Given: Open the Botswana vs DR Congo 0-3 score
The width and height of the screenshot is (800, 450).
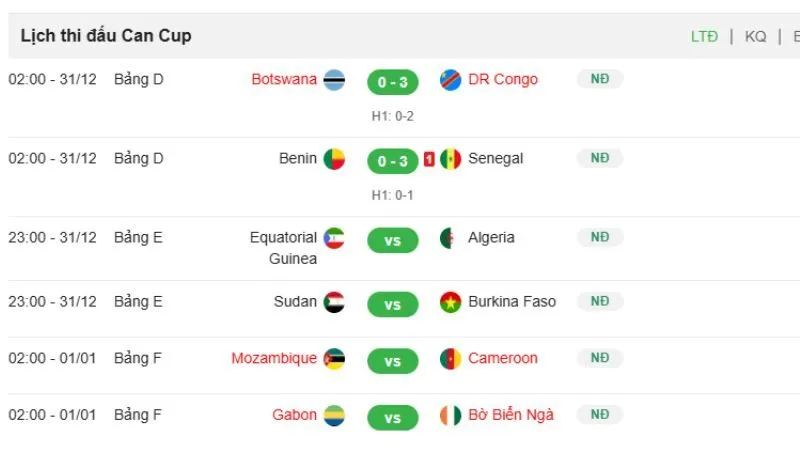Looking at the screenshot, I should tap(392, 82).
